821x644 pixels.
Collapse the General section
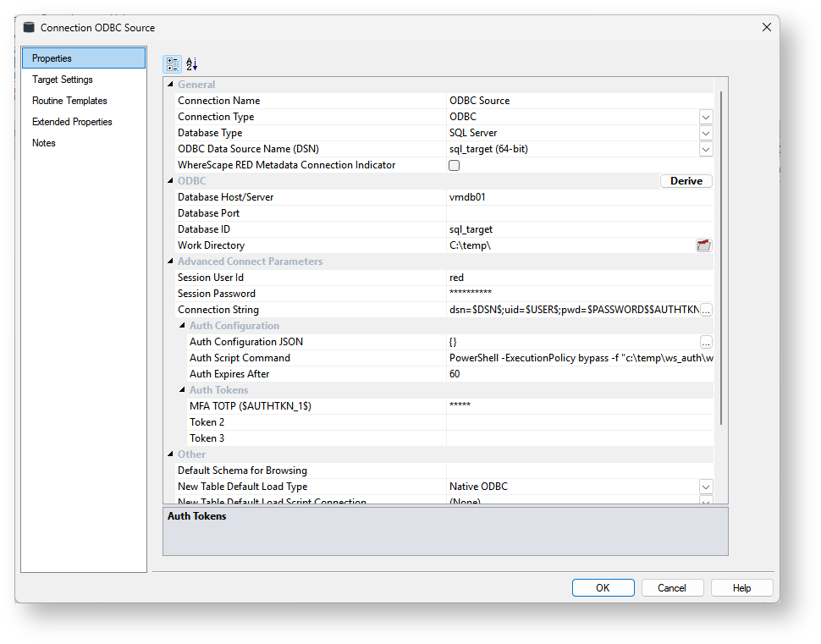click(170, 85)
